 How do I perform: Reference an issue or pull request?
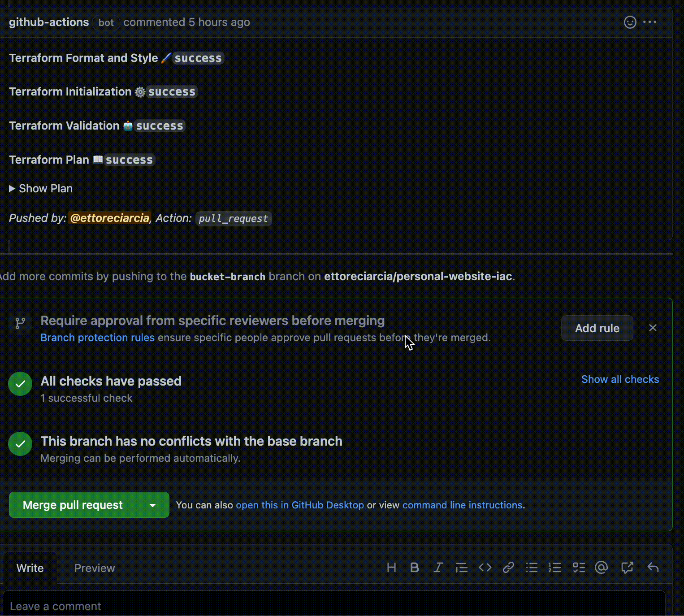click(627, 568)
